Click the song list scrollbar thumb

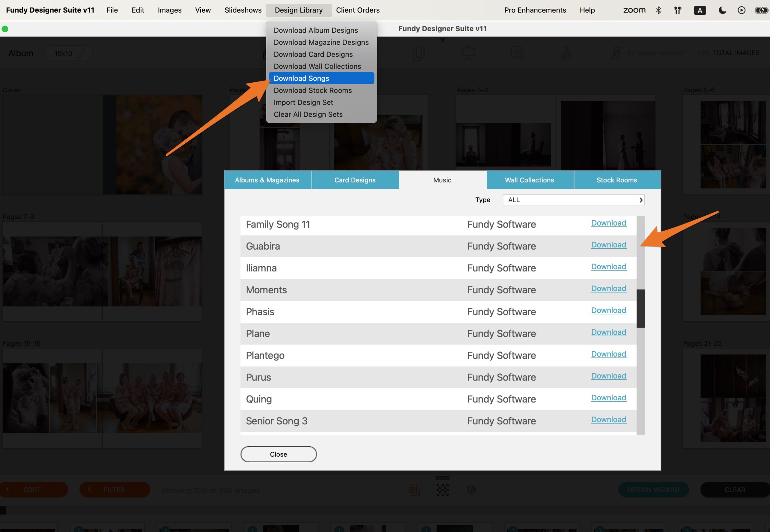[641, 308]
